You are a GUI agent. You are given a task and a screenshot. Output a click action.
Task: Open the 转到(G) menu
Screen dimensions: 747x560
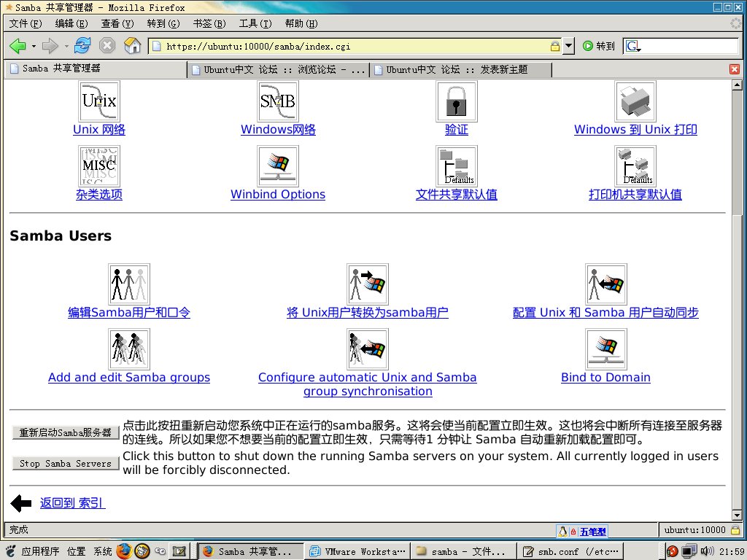click(163, 23)
